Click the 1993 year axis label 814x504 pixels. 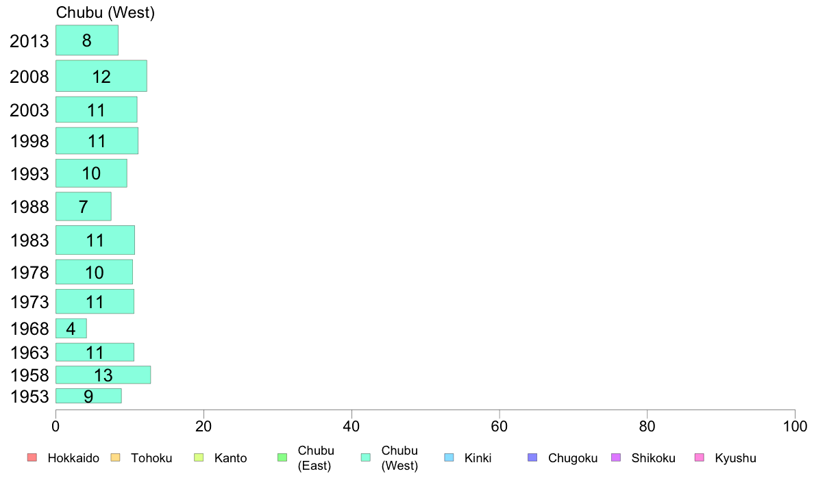pos(29,174)
